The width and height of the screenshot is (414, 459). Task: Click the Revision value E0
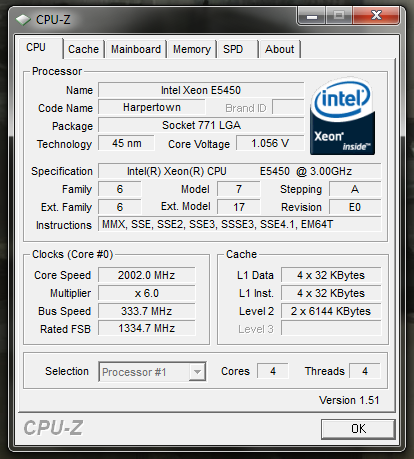tap(355, 207)
